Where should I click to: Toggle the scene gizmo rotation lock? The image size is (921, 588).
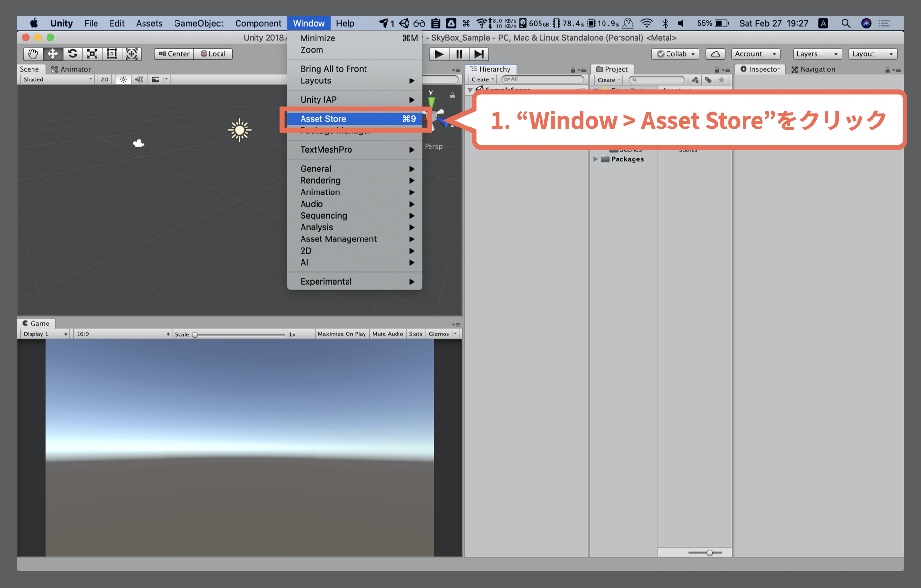[x=452, y=95]
